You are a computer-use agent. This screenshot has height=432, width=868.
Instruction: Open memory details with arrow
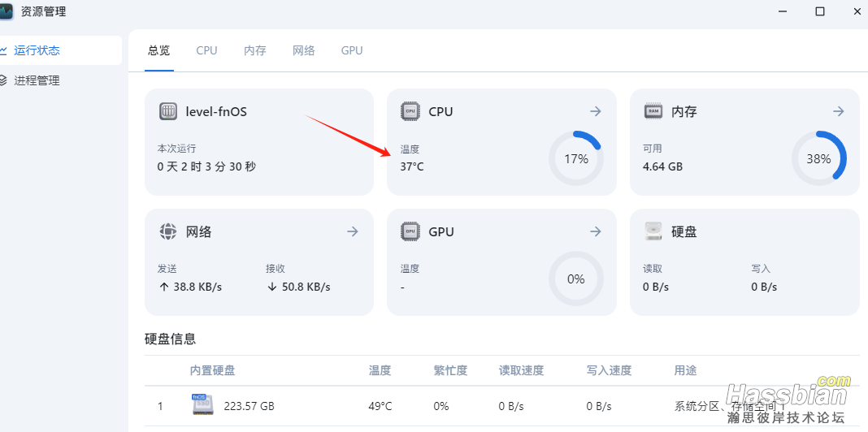[x=839, y=111]
